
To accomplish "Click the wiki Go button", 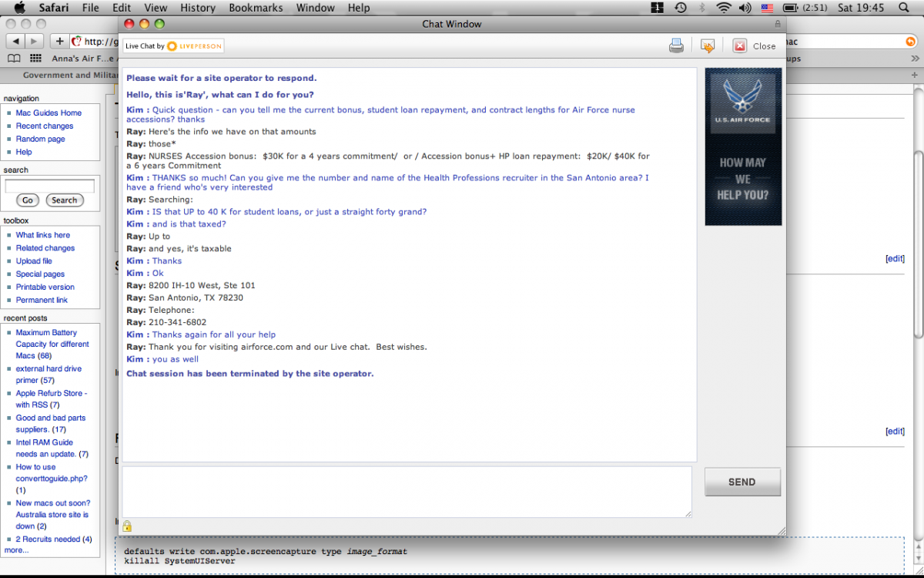I will point(28,200).
